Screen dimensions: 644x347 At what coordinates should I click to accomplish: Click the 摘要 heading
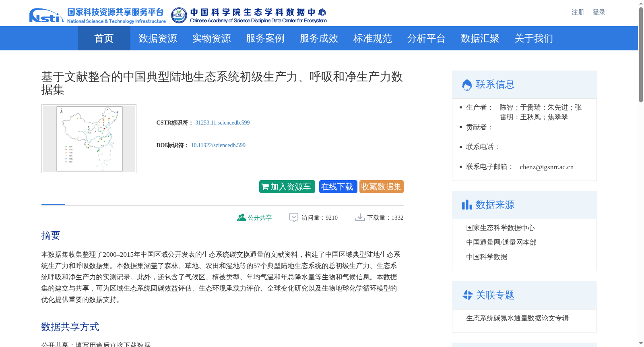[51, 235]
